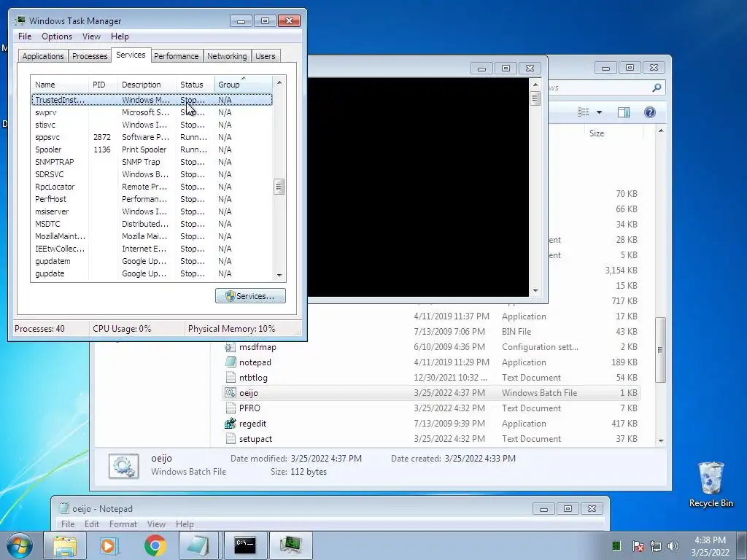
Task: Sort Explorer files by Size column
Action: [614, 133]
